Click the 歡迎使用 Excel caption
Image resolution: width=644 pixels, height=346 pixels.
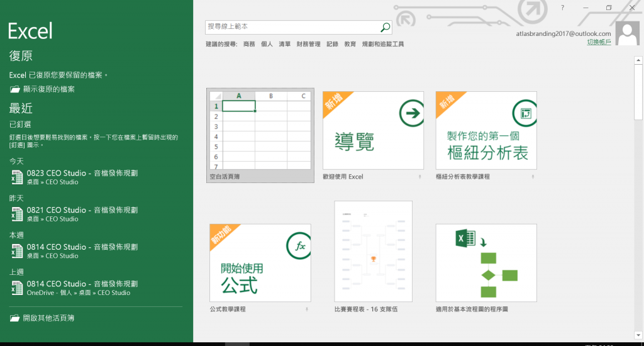[343, 177]
